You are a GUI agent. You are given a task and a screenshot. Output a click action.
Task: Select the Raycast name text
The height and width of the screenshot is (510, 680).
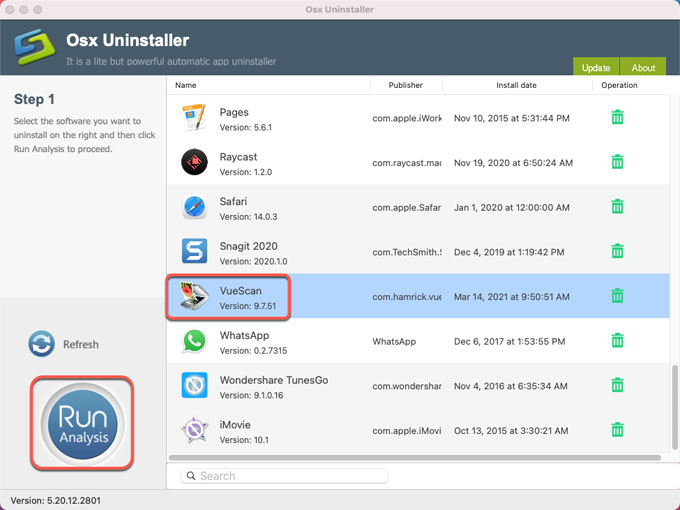[x=238, y=157]
